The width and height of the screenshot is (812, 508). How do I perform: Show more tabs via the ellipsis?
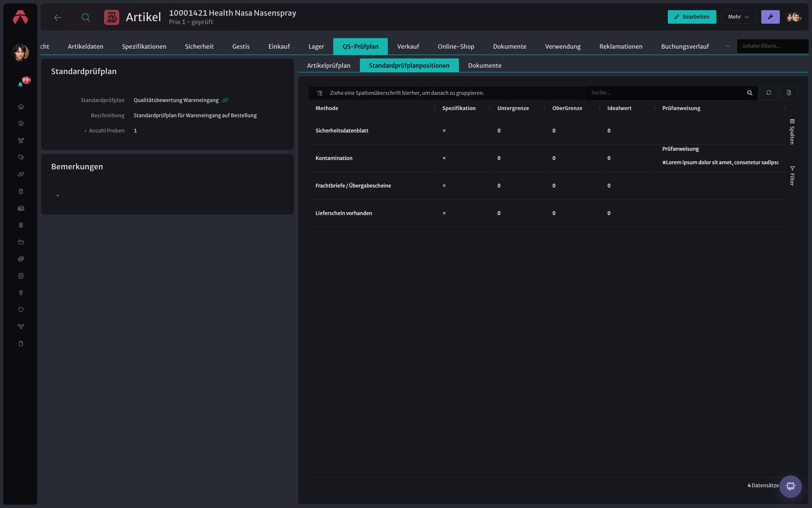tap(727, 47)
